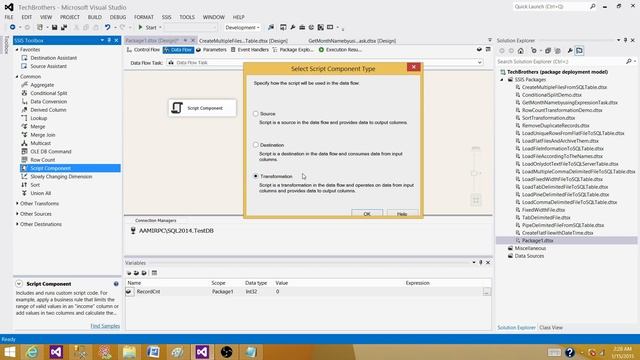
Task: Select Row Count in the toolbox
Action: 42,160
